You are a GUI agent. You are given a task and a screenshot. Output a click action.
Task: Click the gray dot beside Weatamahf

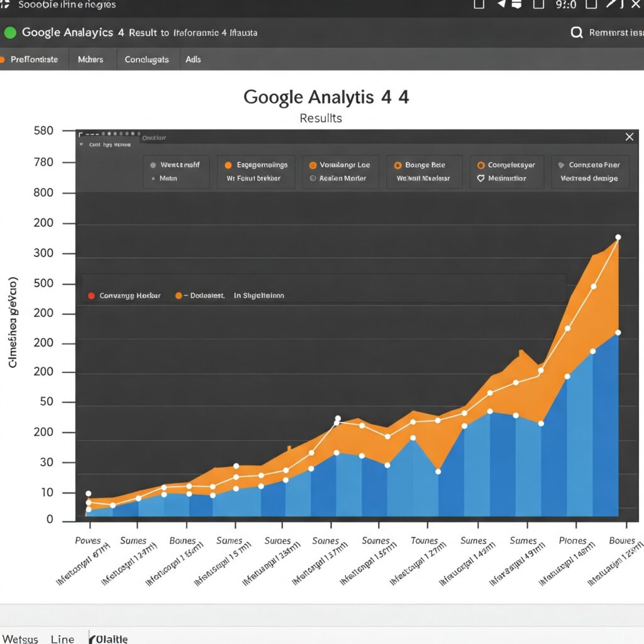point(153,165)
